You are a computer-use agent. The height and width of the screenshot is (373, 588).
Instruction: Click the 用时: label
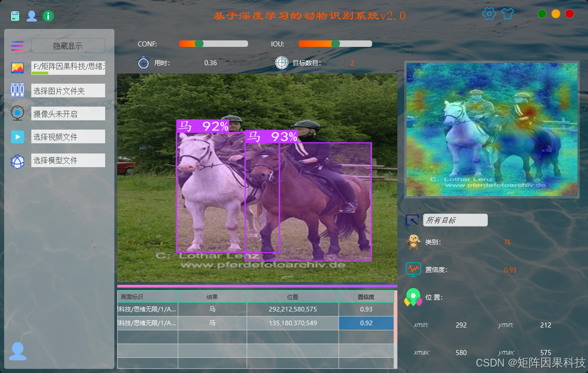[x=162, y=63]
